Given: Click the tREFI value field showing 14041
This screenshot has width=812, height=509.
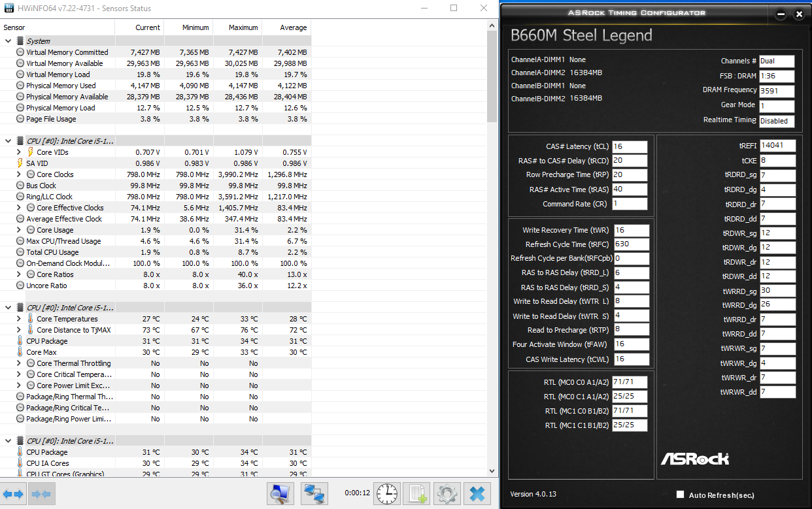Looking at the screenshot, I should 778,146.
